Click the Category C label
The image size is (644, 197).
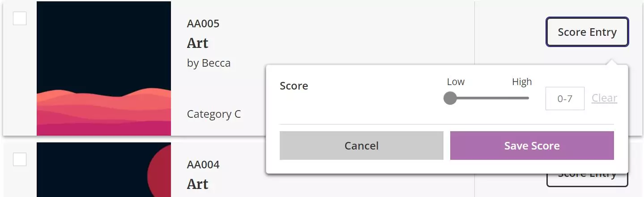pyautogui.click(x=214, y=114)
